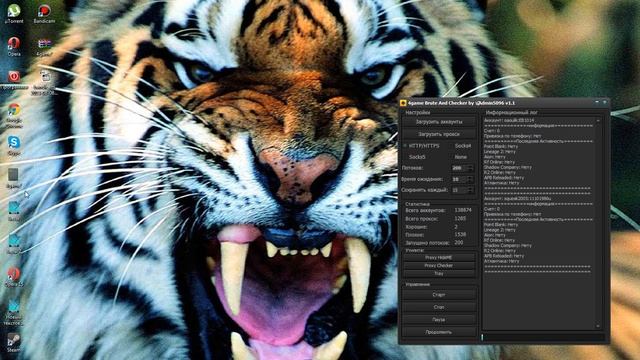This screenshot has height=360, width=640.
Task: Click the log scrollbar up arrow
Action: tap(598, 121)
